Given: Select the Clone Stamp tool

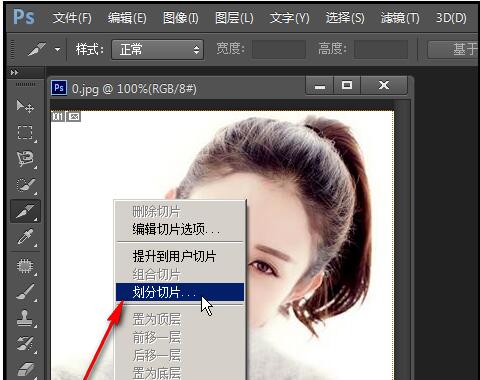Looking at the screenshot, I should pos(26,318).
